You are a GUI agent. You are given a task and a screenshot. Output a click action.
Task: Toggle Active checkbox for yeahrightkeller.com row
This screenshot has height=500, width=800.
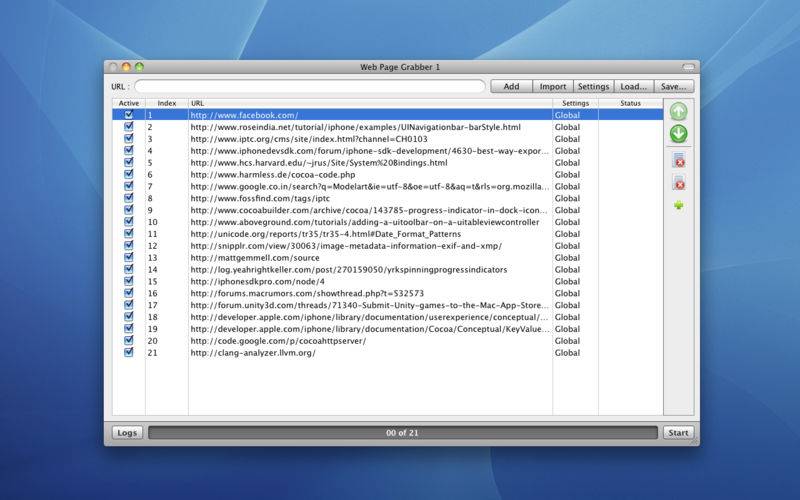(129, 269)
